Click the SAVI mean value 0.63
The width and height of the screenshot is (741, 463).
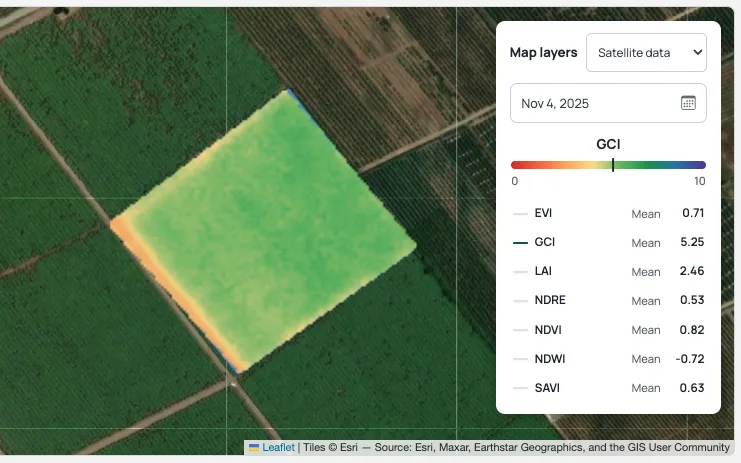pyautogui.click(x=692, y=388)
